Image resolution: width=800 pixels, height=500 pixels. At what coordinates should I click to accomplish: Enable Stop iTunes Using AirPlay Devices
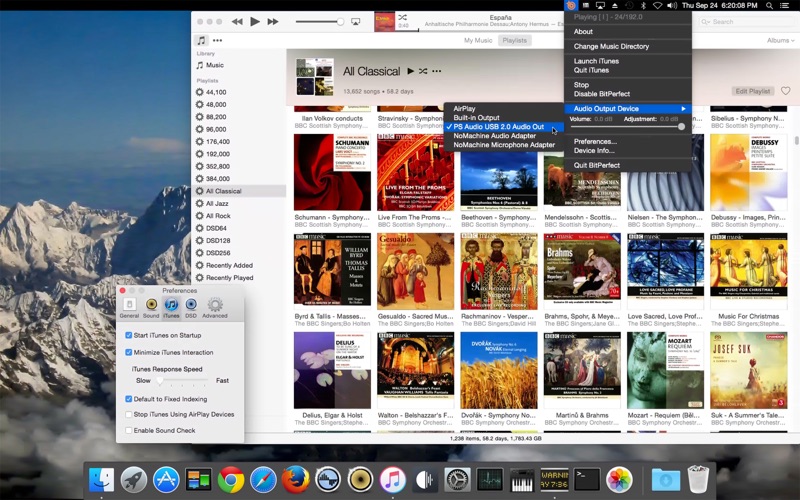pos(129,414)
